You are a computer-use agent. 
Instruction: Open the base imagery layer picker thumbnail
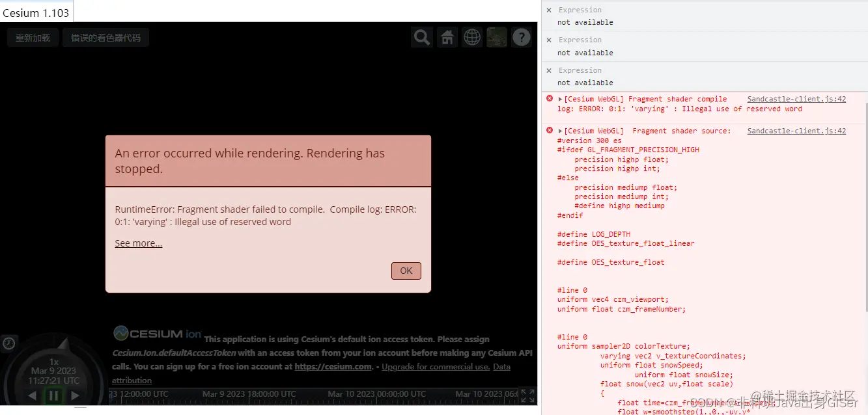tap(496, 37)
